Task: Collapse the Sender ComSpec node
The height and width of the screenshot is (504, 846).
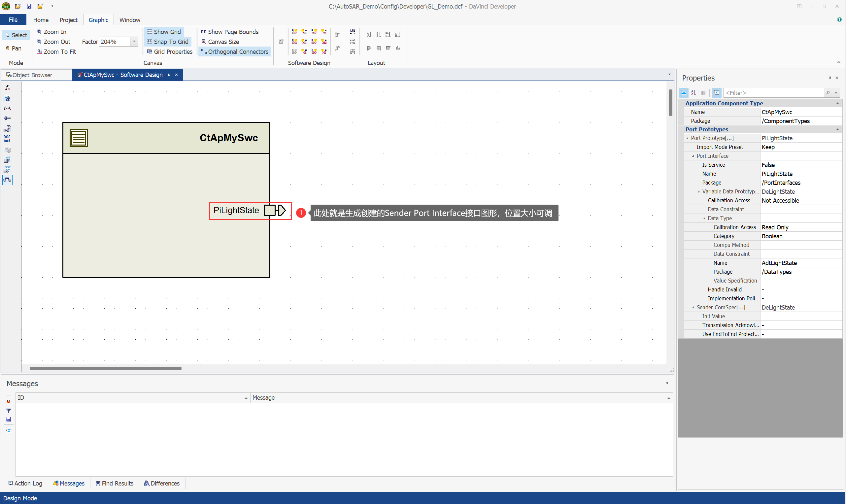Action: point(693,307)
